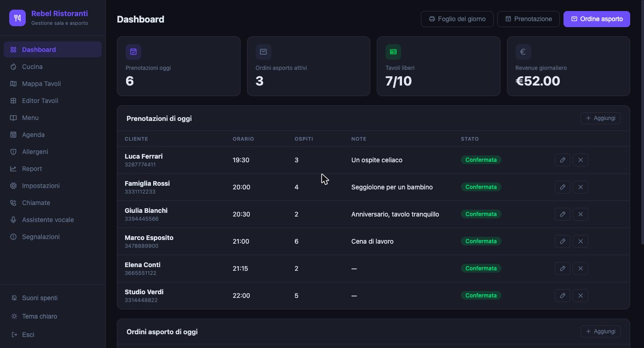The image size is (644, 348).
Task: Edit the Famiglia Rossi reservation
Action: pos(563,187)
